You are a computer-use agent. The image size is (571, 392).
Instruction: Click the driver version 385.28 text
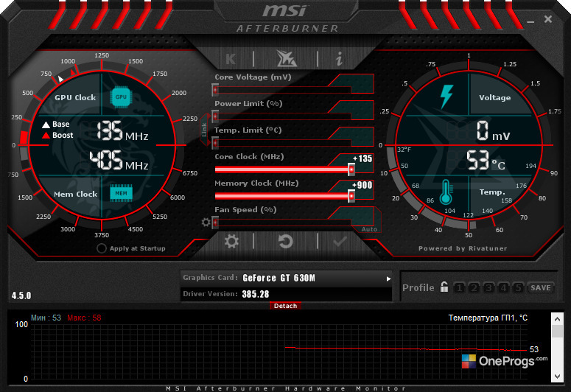tap(255, 294)
